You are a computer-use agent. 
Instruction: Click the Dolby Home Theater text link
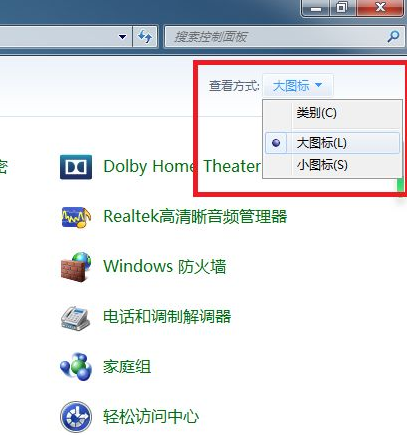coord(182,166)
